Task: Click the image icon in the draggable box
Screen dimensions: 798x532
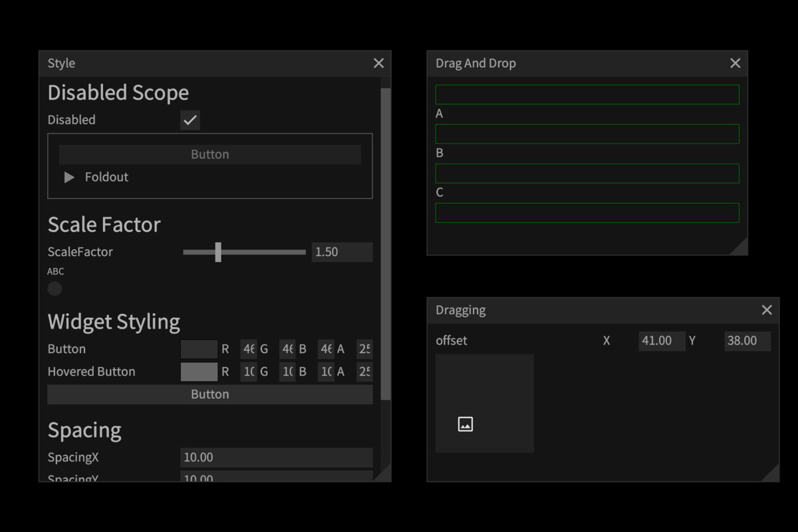Action: [x=465, y=424]
